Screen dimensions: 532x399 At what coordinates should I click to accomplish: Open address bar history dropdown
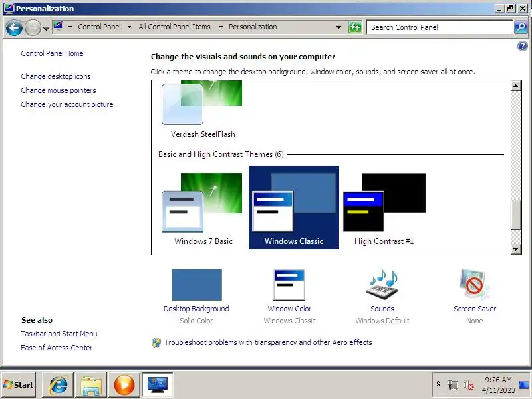[x=338, y=27]
